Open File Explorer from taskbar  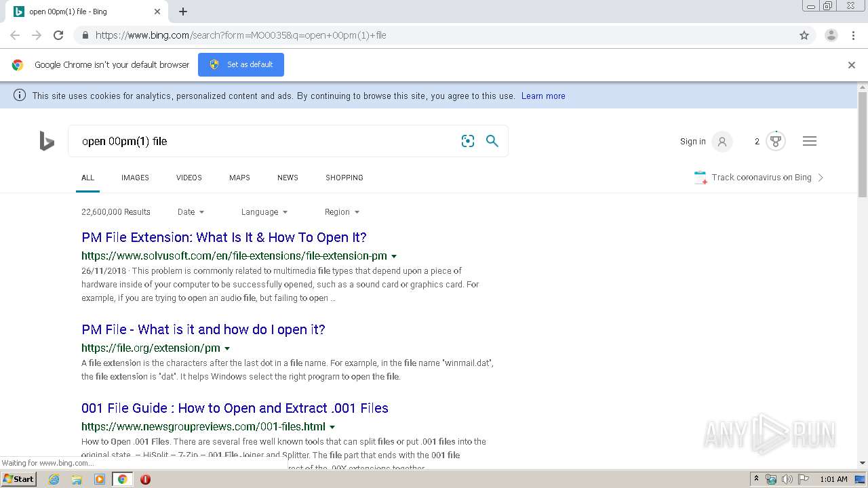77,479
